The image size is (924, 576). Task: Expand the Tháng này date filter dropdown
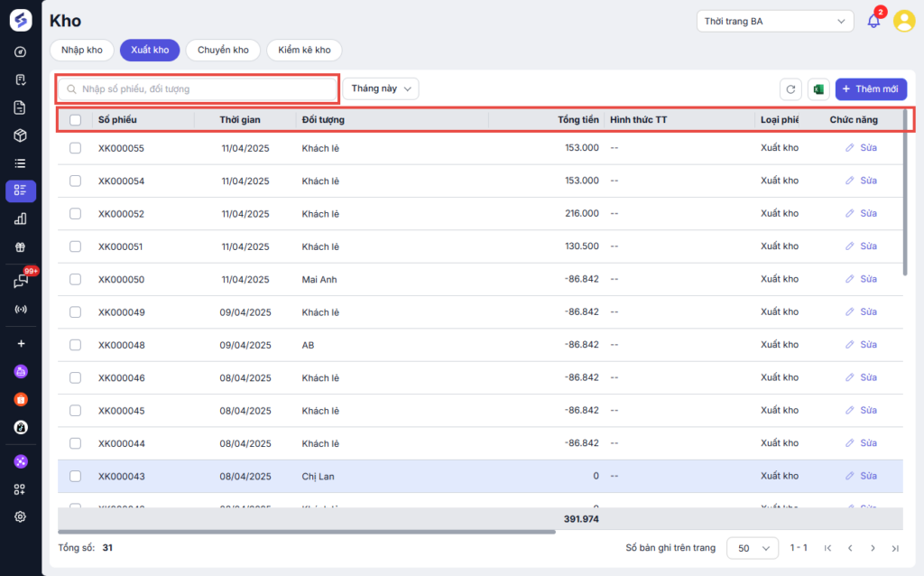[381, 88]
